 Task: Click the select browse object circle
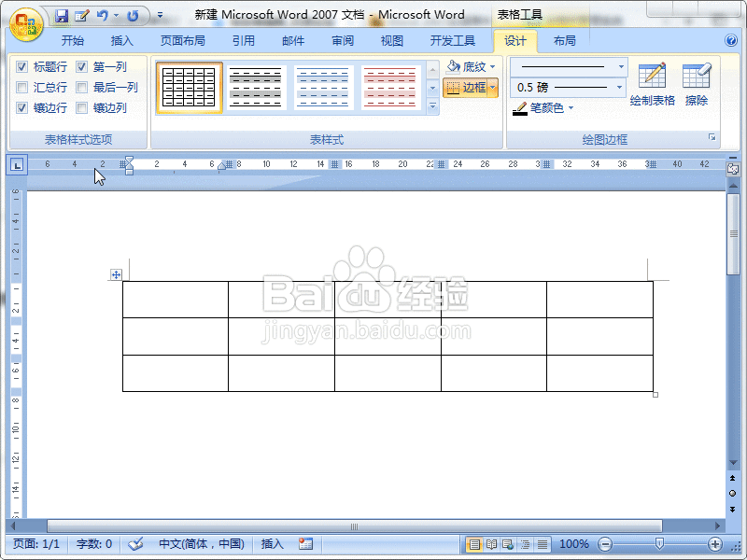tap(733, 494)
